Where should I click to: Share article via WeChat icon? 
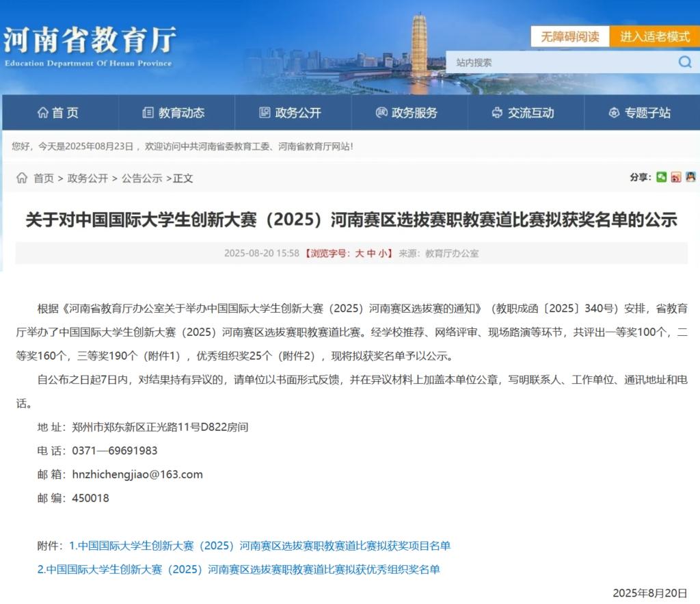click(661, 177)
